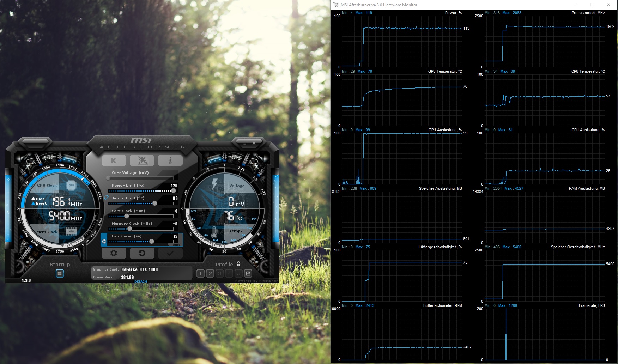Minimize the Afterburner skin window
This screenshot has width=618, height=364.
click(x=245, y=143)
